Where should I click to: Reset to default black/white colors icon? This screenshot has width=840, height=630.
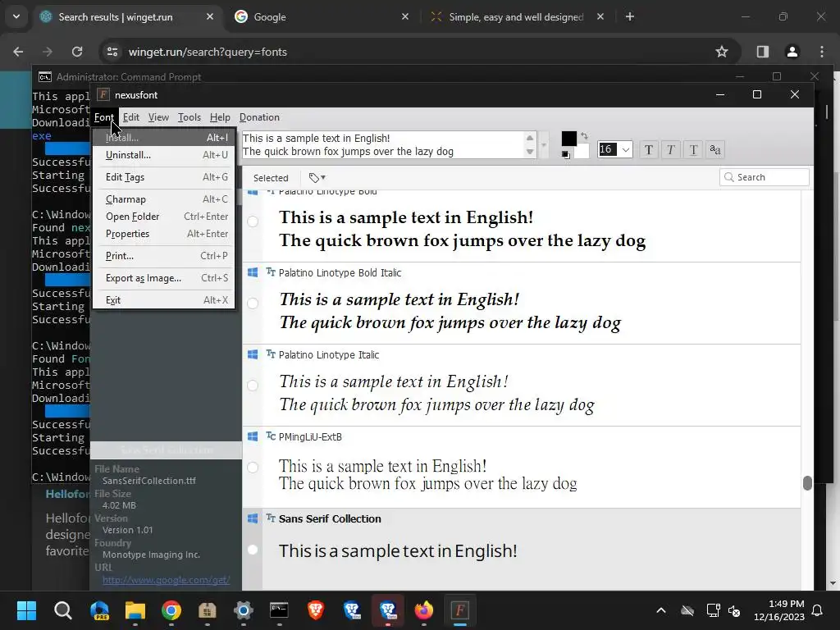566,154
